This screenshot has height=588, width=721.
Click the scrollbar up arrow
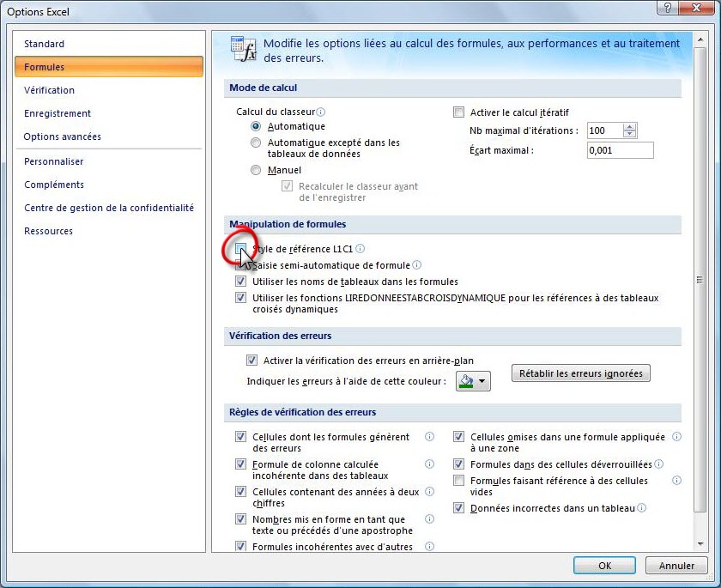point(700,40)
